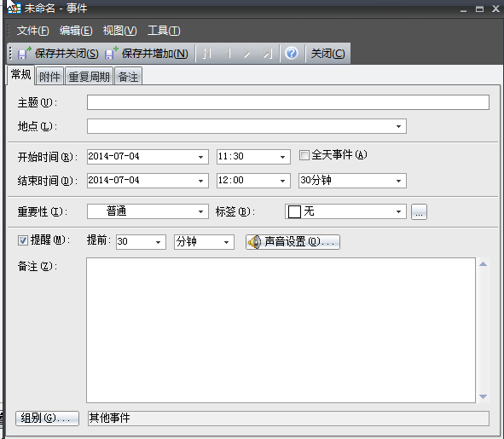Open sound settings speaker button
This screenshot has width=504, height=439.
coord(293,242)
